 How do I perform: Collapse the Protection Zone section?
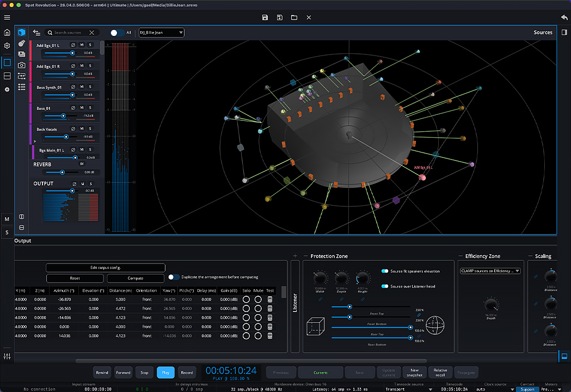[305, 256]
